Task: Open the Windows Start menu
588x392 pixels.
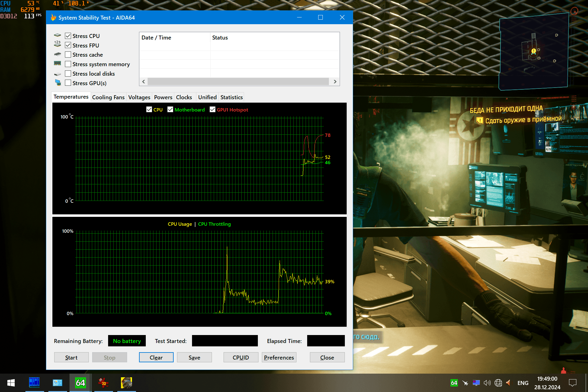Action: pyautogui.click(x=11, y=383)
